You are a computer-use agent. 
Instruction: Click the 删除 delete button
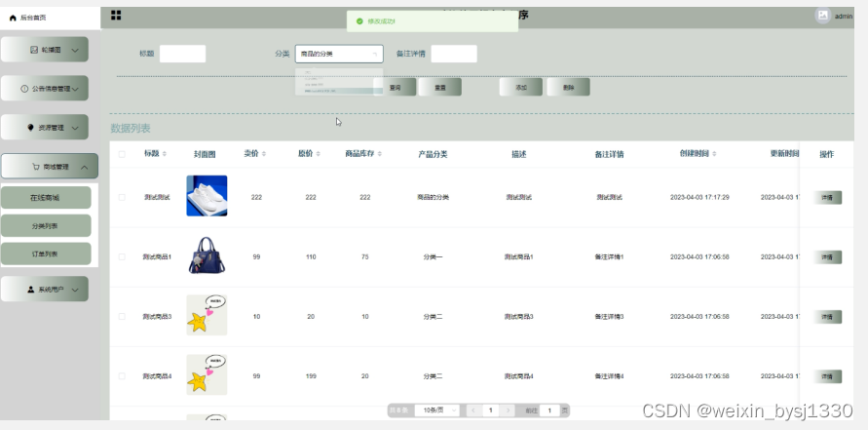(569, 87)
